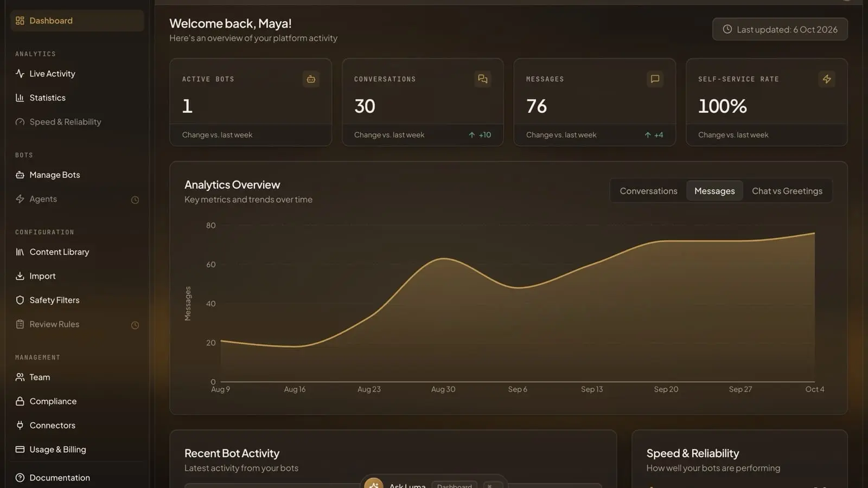The width and height of the screenshot is (868, 488).
Task: Click the Oct 4 endpoint of the chart line
Action: pos(814,233)
